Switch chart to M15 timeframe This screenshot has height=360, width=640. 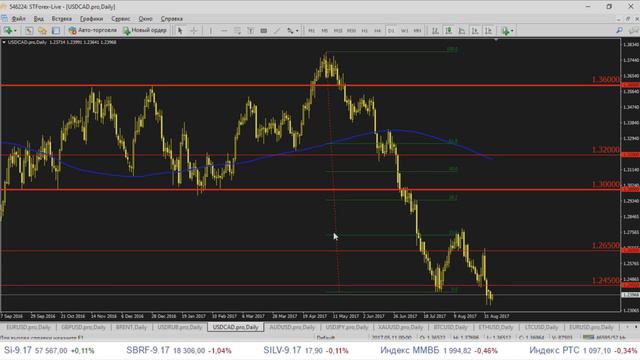(338, 31)
